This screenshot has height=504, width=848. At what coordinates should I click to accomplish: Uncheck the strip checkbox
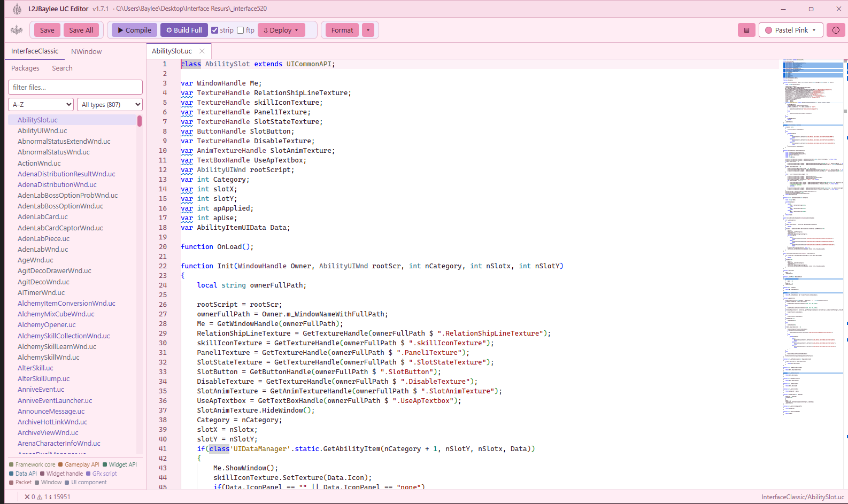pyautogui.click(x=215, y=30)
